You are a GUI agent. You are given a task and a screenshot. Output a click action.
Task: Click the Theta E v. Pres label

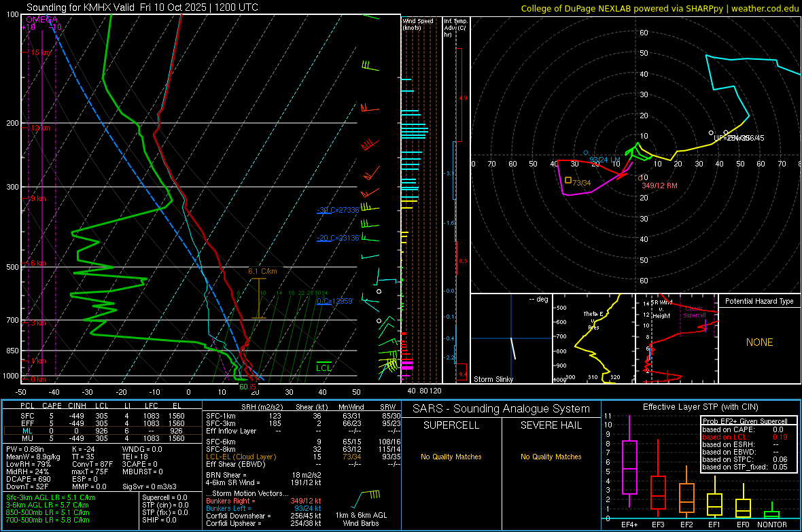pos(593,320)
